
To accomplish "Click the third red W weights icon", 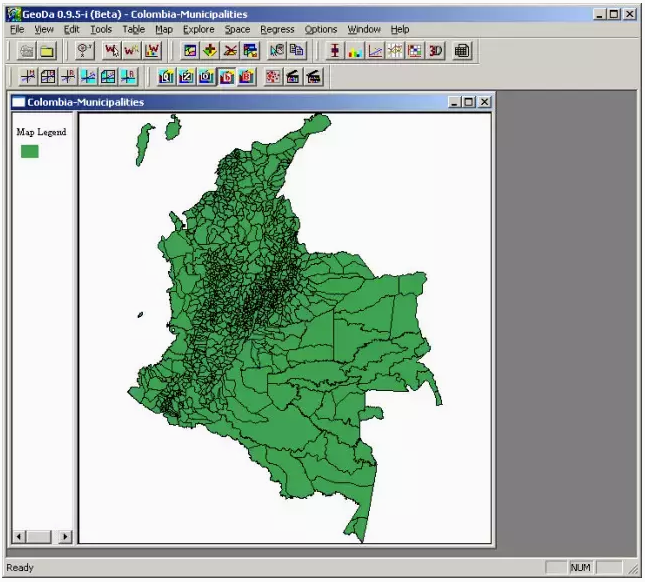I will [152, 51].
